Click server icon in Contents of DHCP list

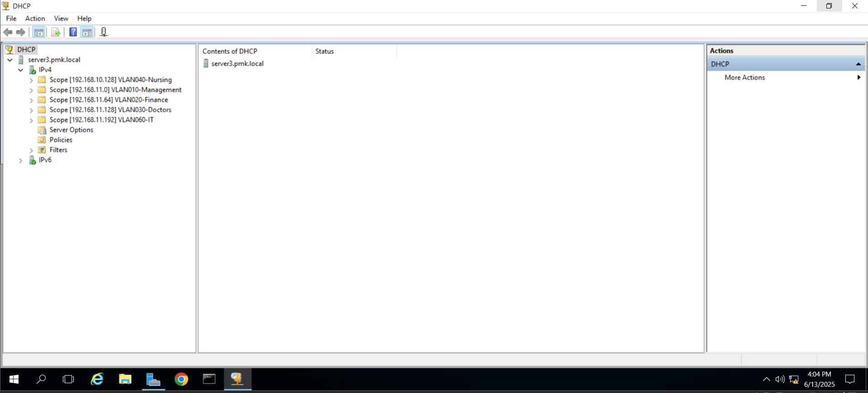(206, 64)
